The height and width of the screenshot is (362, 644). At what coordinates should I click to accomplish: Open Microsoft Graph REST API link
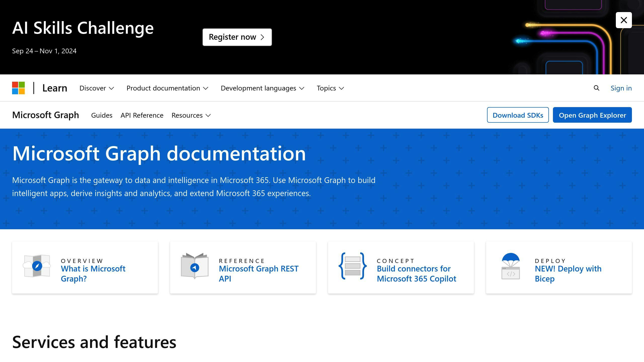point(259,274)
